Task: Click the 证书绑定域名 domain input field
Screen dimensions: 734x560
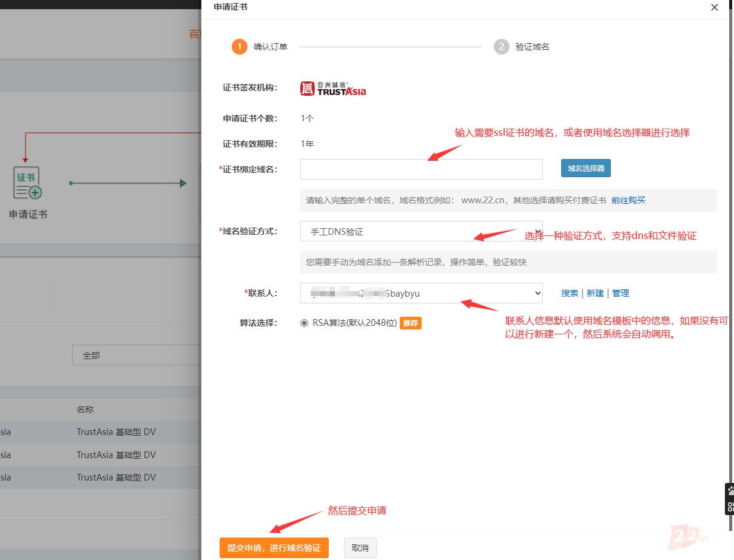Action: (421, 169)
